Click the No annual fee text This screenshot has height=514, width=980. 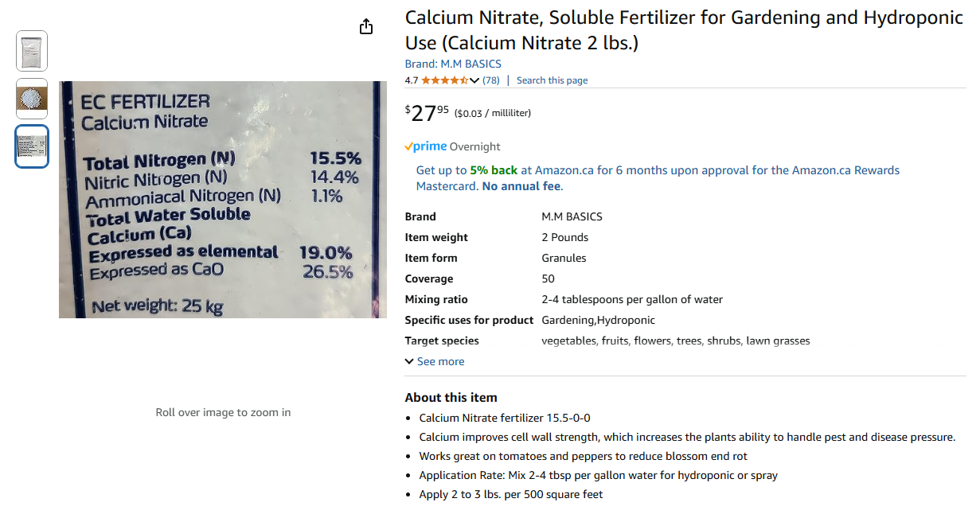(521, 186)
